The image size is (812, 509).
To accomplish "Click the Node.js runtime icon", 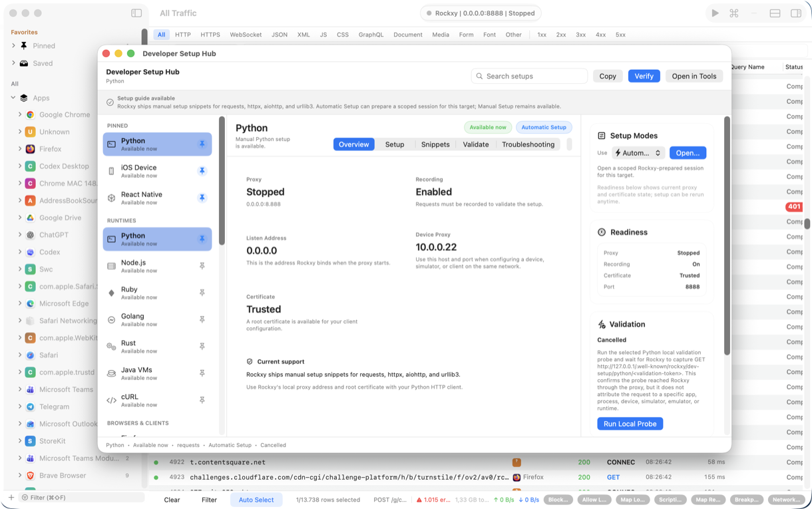I will 111,266.
